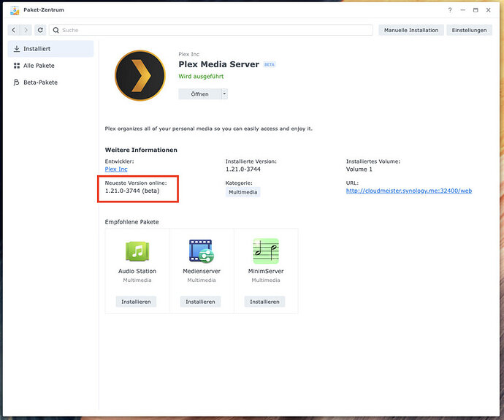Screen dimensions: 504x420
Task: Click the 1.21.0-3744 (beta) version text
Action: pos(132,191)
